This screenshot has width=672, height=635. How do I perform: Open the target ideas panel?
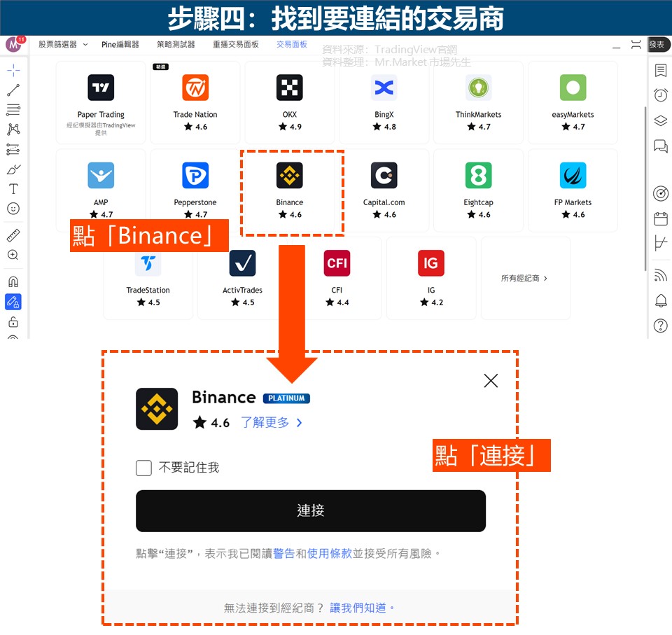point(660,193)
